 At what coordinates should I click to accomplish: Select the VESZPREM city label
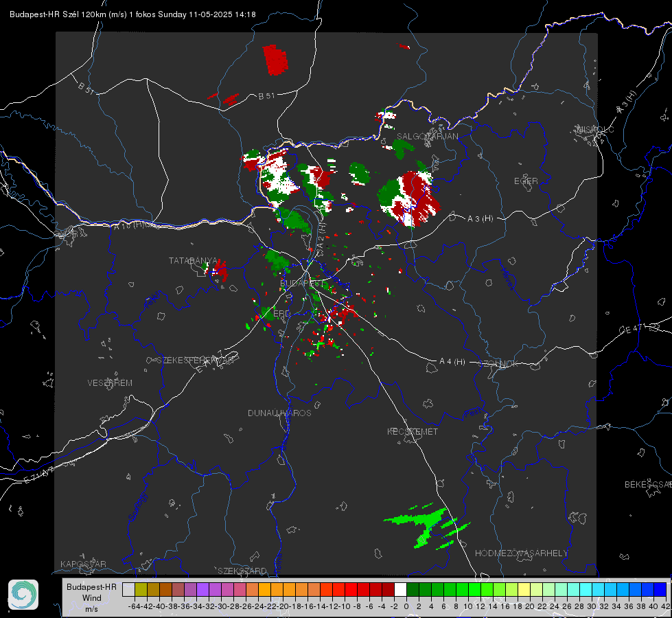click(x=110, y=383)
